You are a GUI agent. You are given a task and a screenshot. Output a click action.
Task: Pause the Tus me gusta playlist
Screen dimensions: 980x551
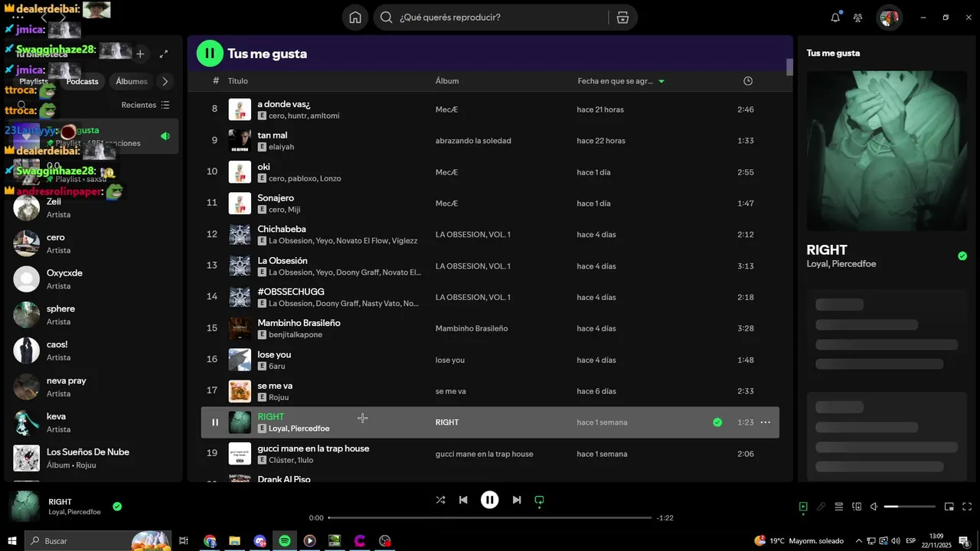click(210, 54)
